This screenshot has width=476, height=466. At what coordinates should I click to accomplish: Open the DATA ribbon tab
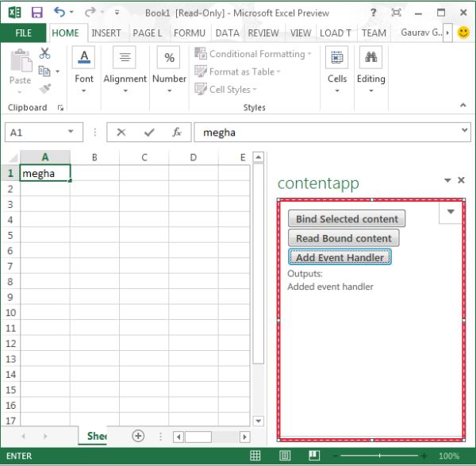point(227,33)
